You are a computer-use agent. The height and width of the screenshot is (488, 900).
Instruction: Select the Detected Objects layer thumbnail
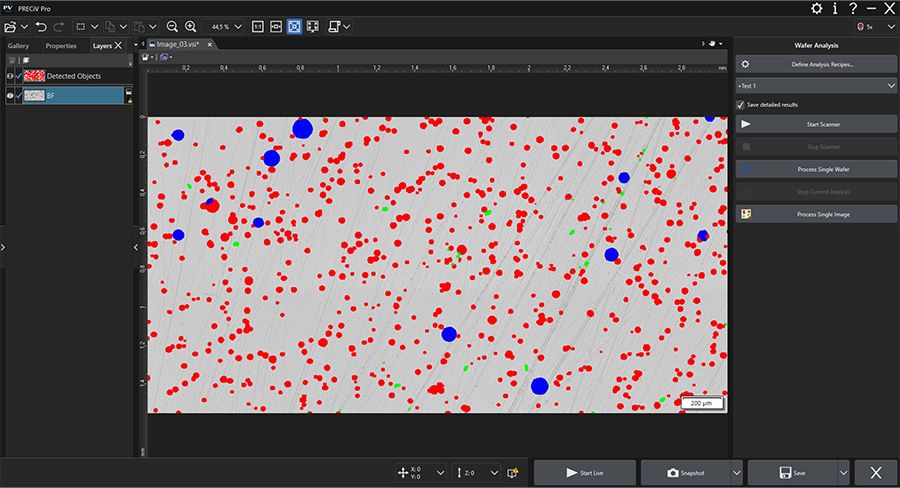[x=34, y=76]
